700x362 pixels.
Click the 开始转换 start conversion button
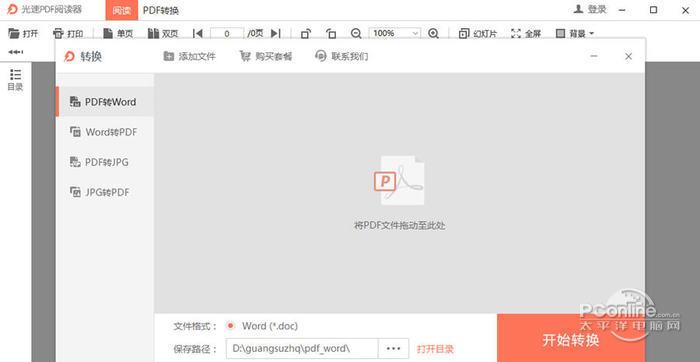click(x=571, y=338)
